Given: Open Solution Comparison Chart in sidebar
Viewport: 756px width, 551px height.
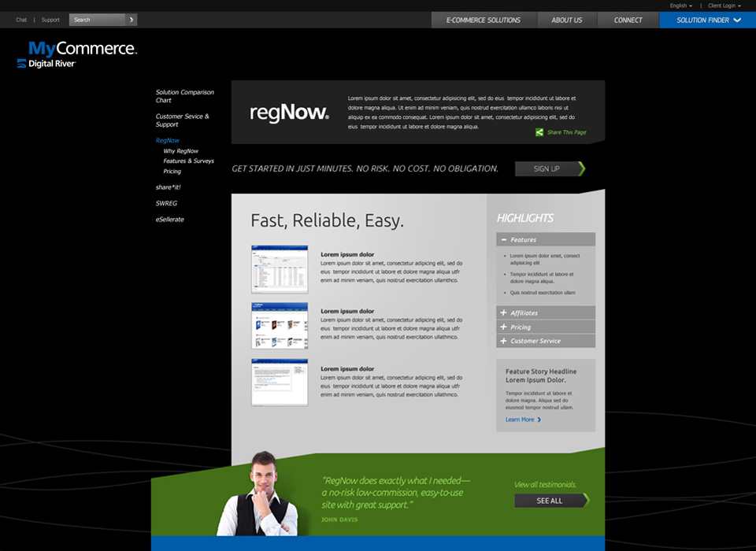Looking at the screenshot, I should click(184, 96).
